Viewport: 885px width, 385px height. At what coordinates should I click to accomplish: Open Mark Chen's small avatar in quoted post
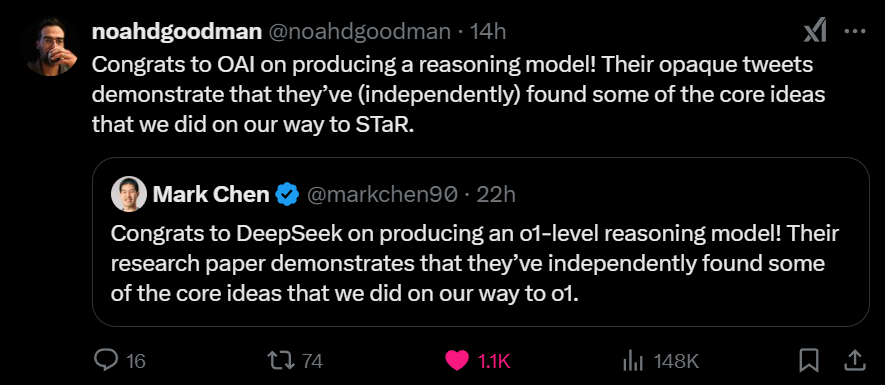click(x=129, y=194)
